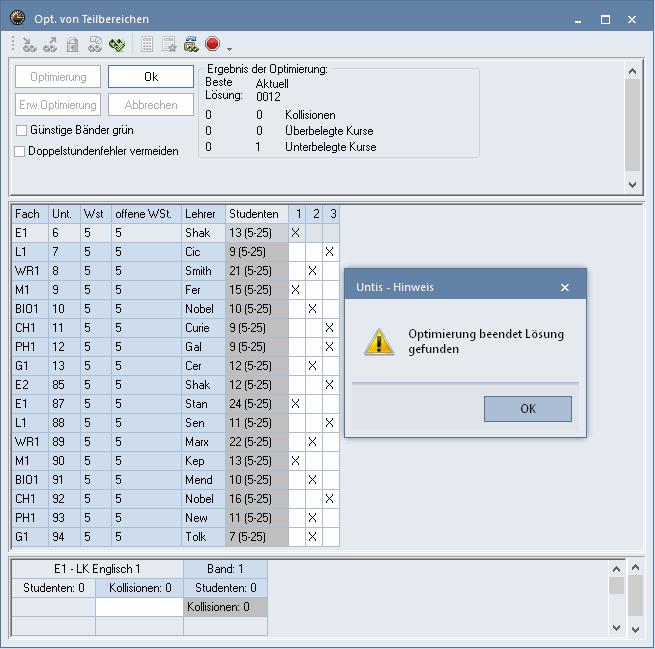
Task: Click the Band: 1 cell in detail pane
Action: (x=225, y=569)
